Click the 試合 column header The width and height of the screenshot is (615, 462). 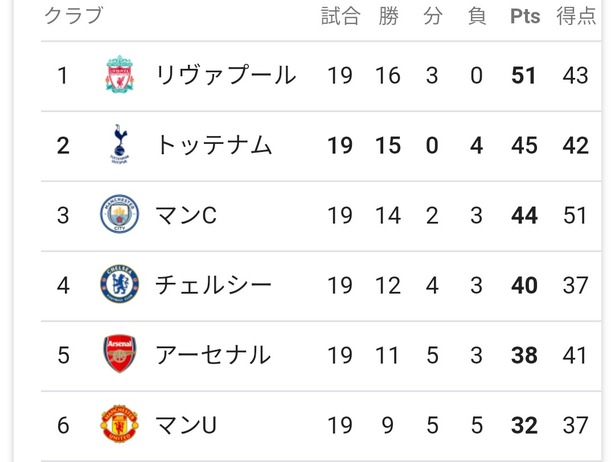pyautogui.click(x=340, y=16)
